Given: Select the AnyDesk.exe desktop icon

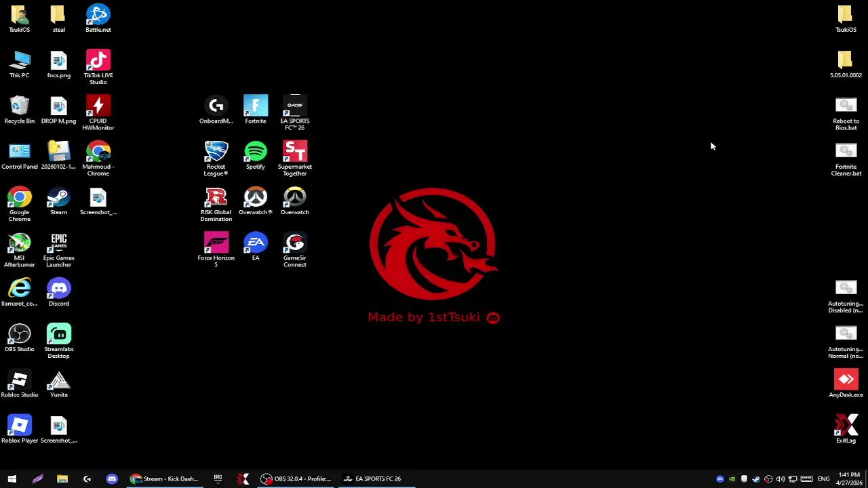Looking at the screenshot, I should pos(846,384).
